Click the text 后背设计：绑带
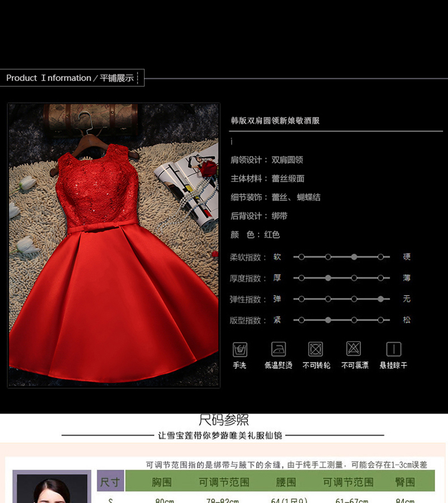Viewport: 448px width, 503px height. click(259, 216)
